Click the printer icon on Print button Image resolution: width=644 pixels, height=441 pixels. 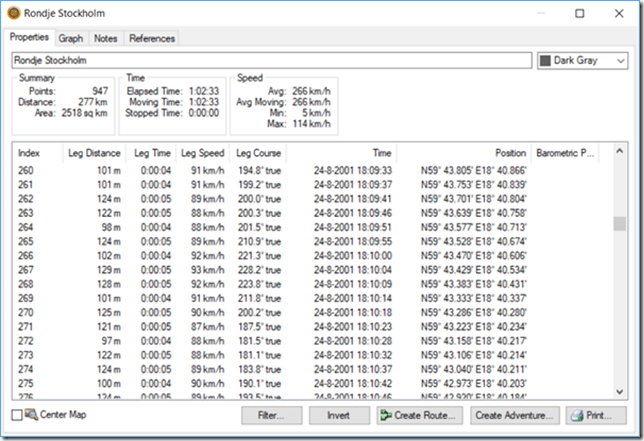point(577,415)
